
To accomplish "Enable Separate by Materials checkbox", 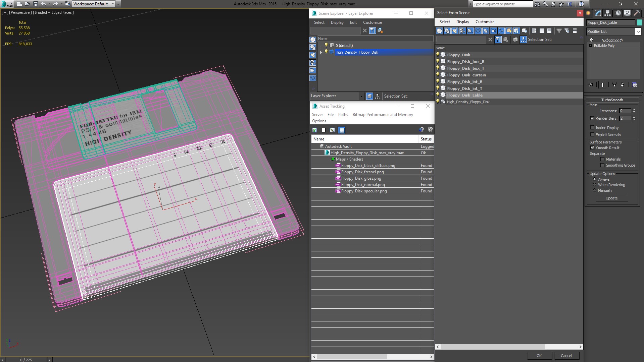I will point(602,159).
